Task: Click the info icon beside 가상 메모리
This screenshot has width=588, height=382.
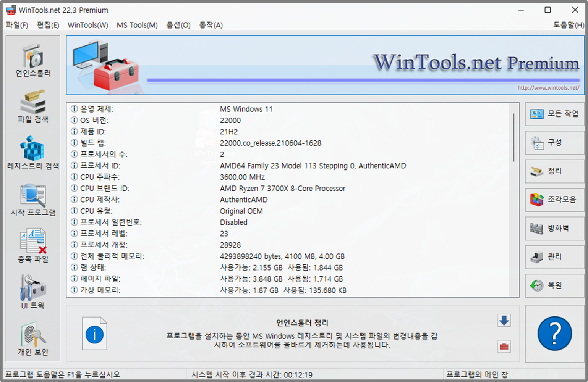Action: [x=75, y=290]
